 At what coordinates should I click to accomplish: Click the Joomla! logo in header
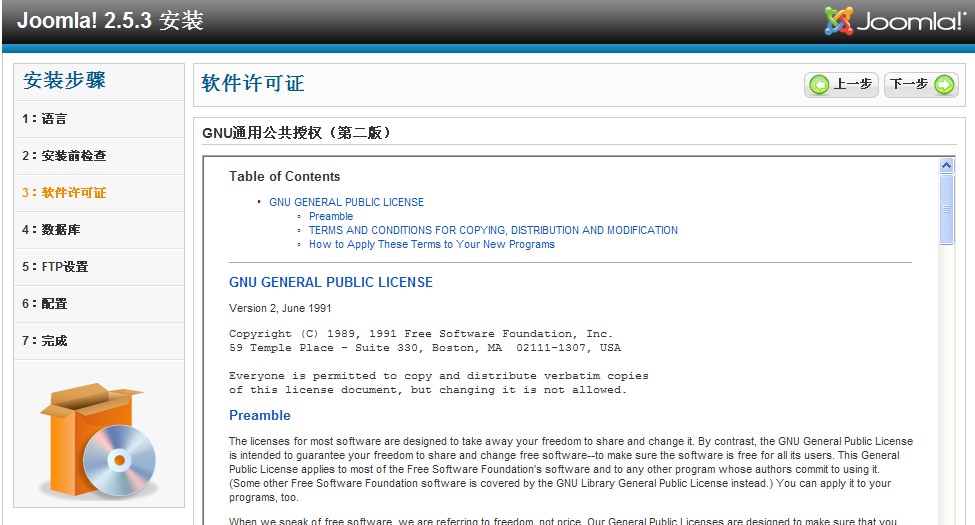click(x=895, y=21)
